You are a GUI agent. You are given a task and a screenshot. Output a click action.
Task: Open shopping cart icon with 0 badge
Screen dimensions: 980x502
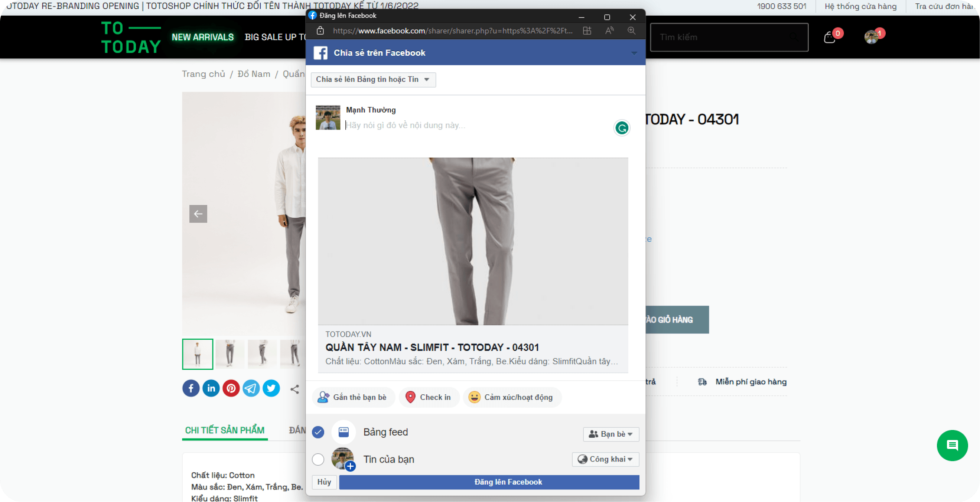(x=830, y=38)
